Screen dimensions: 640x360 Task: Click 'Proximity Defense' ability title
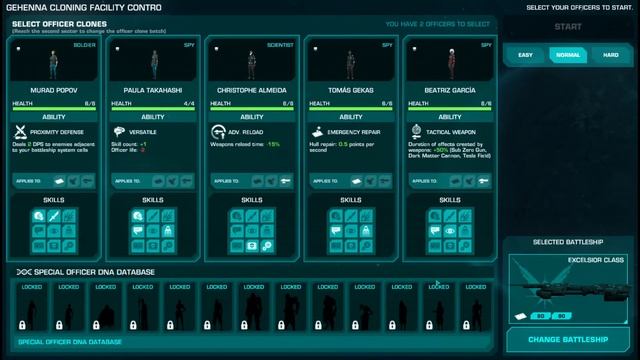pyautogui.click(x=57, y=132)
